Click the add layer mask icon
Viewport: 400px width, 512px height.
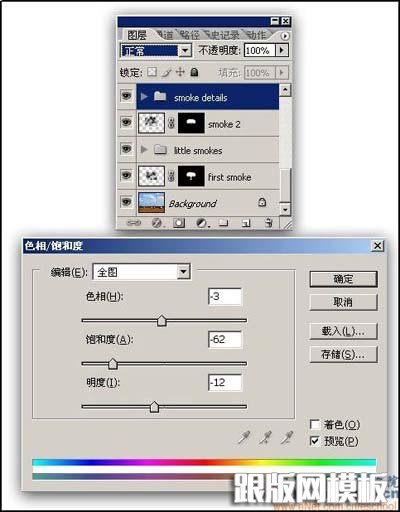[179, 223]
